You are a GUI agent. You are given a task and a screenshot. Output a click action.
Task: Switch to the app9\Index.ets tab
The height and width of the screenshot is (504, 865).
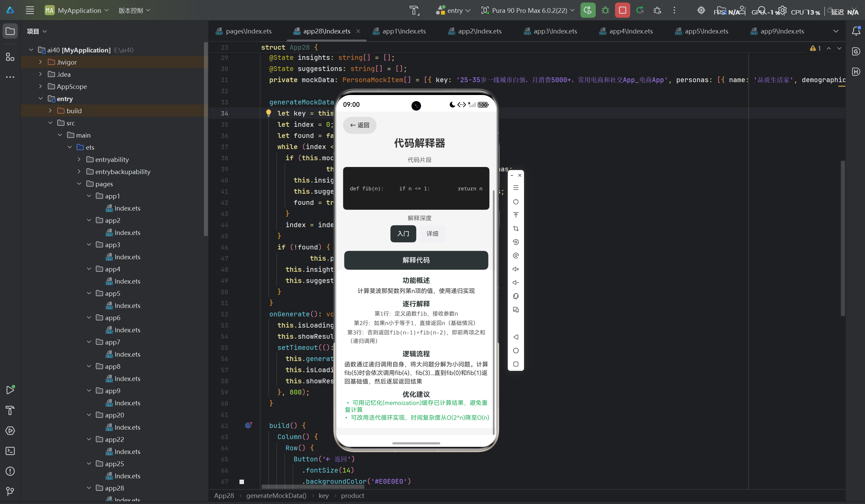[x=777, y=31]
